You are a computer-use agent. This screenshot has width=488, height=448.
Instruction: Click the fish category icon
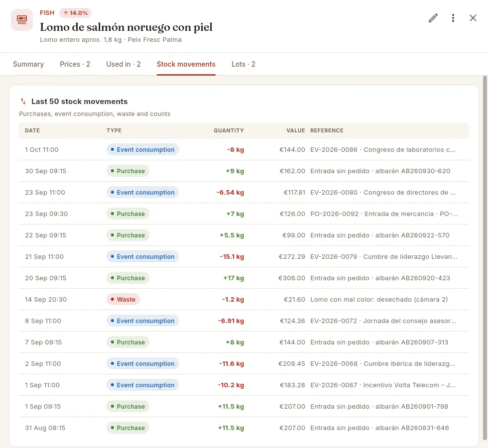22,20
